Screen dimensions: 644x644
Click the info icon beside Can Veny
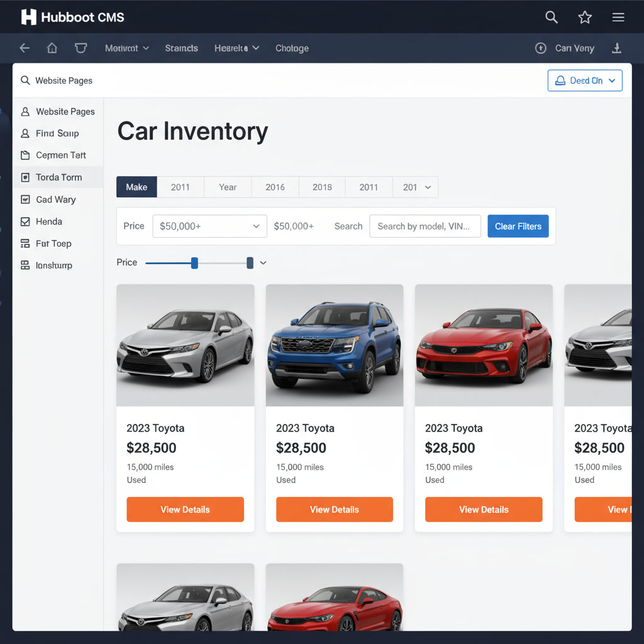tap(541, 48)
